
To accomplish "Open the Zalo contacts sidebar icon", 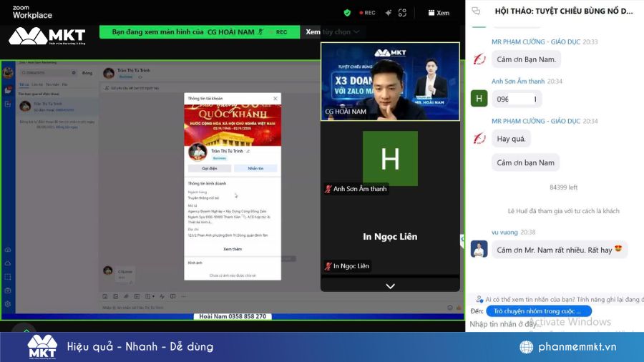I will (x=8, y=104).
